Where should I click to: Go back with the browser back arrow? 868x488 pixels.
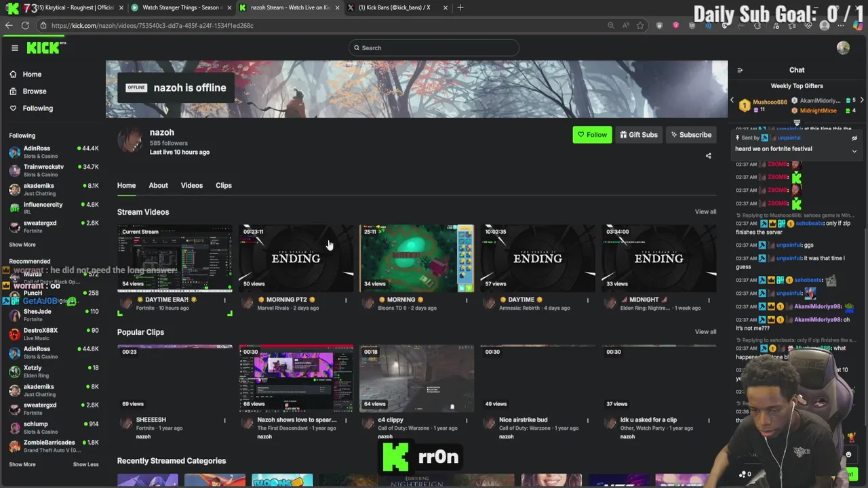tap(9, 26)
